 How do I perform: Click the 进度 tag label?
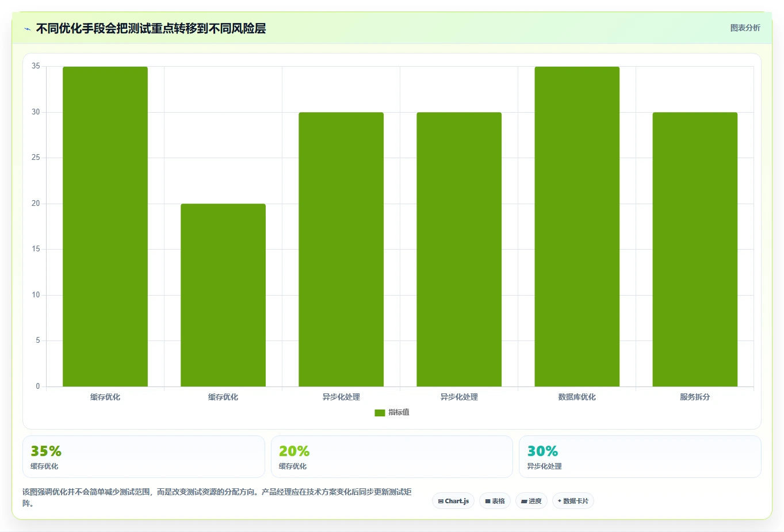pos(535,501)
